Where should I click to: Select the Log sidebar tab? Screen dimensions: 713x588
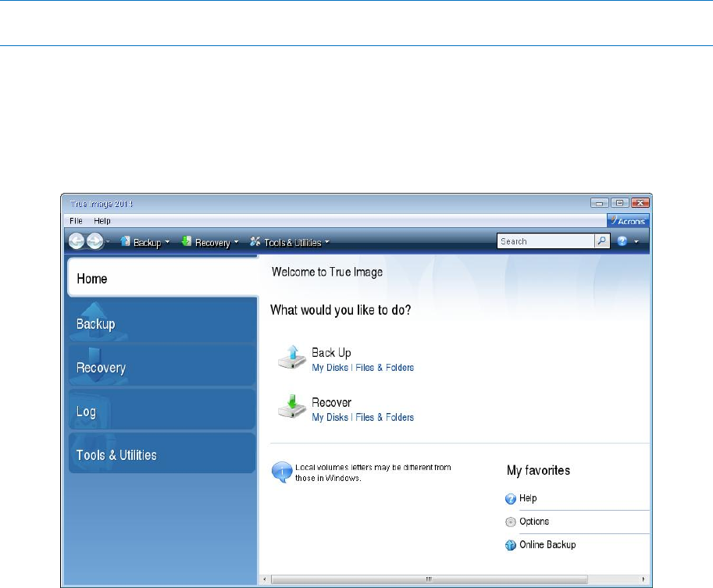pos(162,410)
